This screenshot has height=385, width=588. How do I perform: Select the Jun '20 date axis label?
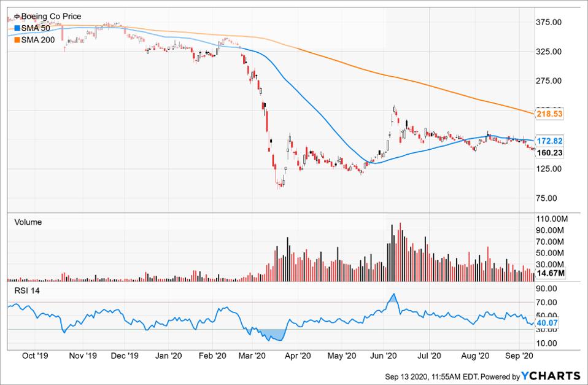386,356
